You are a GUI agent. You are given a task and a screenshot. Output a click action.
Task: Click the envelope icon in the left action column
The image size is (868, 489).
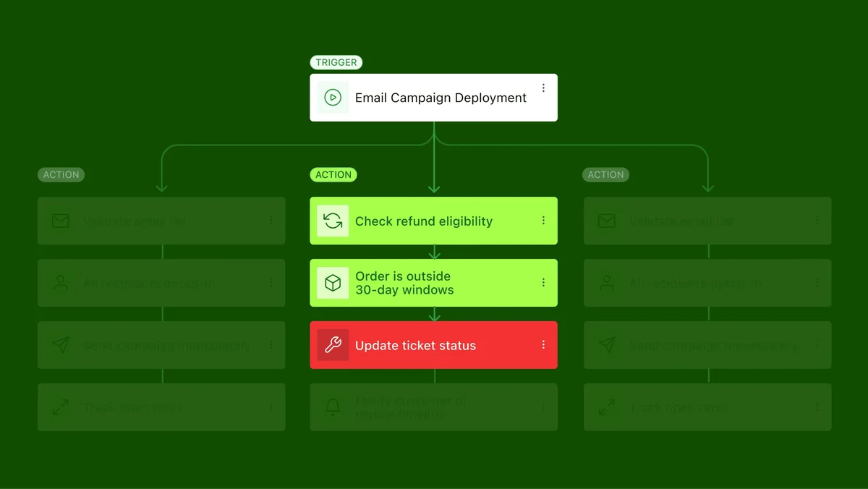(61, 221)
